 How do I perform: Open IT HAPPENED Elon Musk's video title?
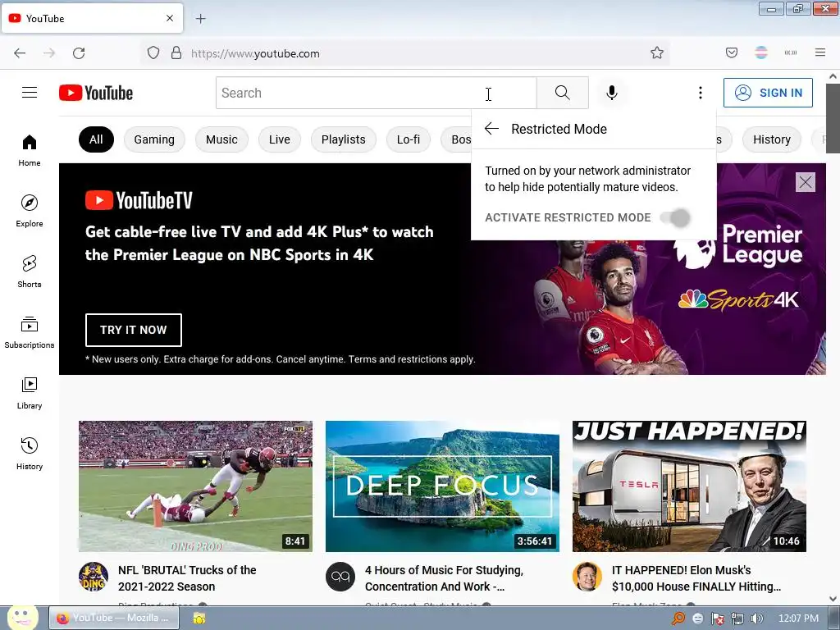tap(696, 578)
